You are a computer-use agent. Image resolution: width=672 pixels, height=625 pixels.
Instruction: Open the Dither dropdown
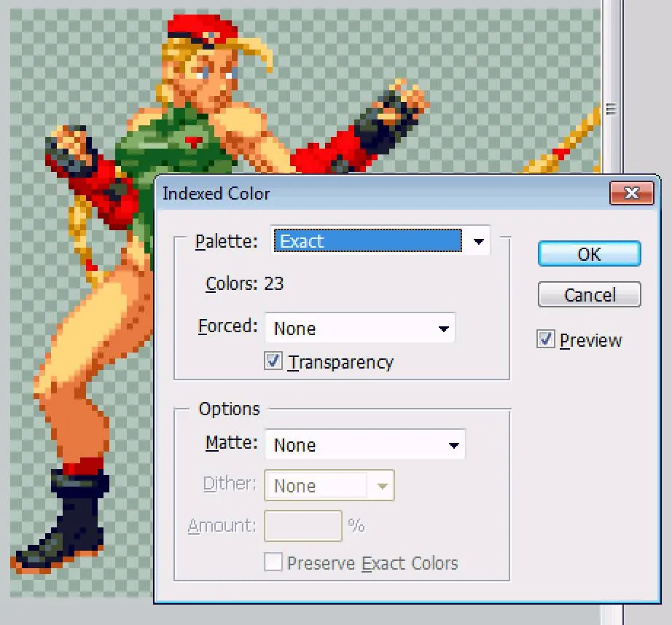pyautogui.click(x=329, y=485)
